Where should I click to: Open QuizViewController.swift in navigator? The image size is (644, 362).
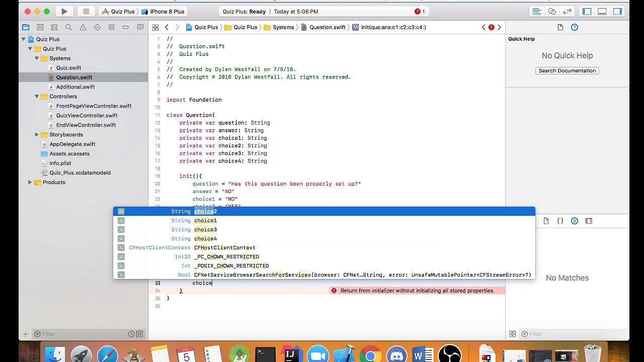click(x=87, y=116)
